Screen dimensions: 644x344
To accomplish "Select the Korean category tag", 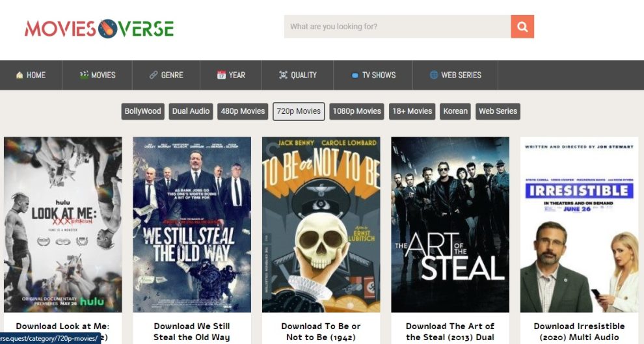I will (455, 111).
